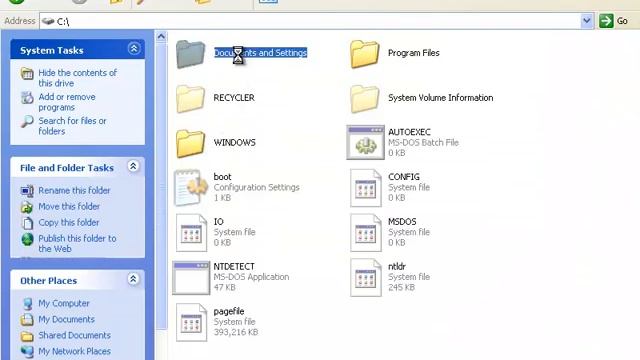Click the Go button
Screen dimensions: 640x360
coord(613,20)
